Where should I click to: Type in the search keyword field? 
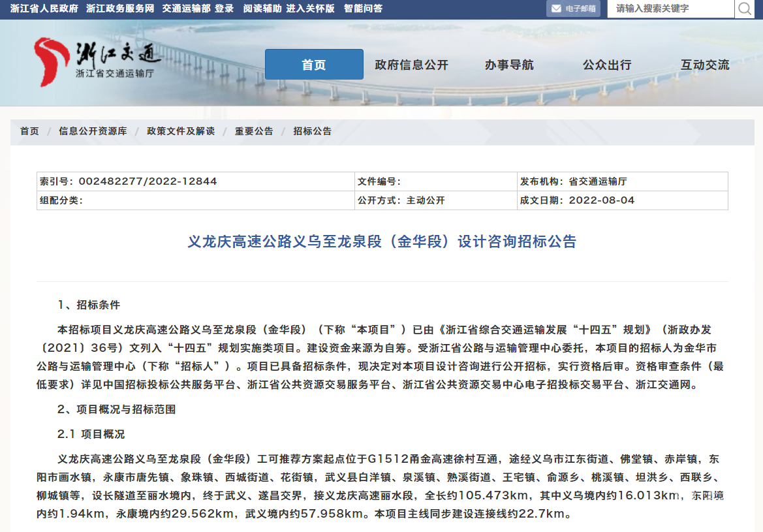(670, 9)
